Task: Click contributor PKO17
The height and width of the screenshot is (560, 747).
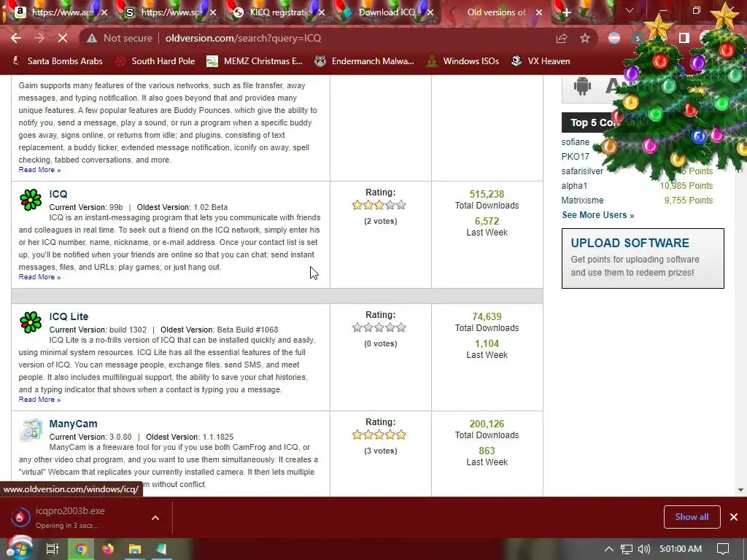Action: (575, 156)
